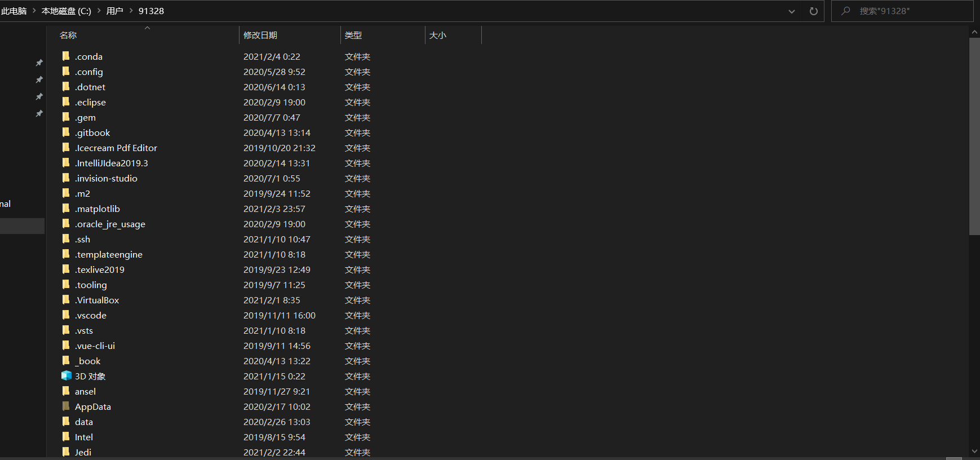The width and height of the screenshot is (980, 460).
Task: Go to 用户 in breadcrumb
Action: [114, 11]
